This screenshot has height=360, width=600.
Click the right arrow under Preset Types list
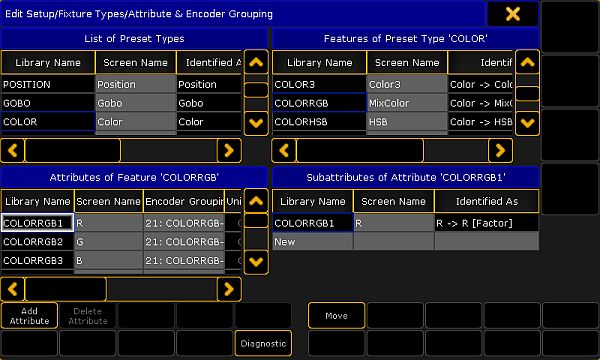229,150
